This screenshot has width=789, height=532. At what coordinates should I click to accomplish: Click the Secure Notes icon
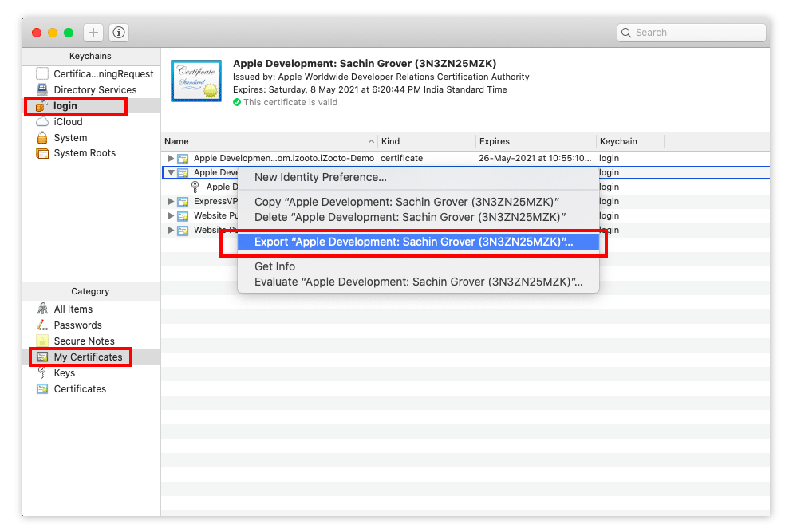pos(43,341)
